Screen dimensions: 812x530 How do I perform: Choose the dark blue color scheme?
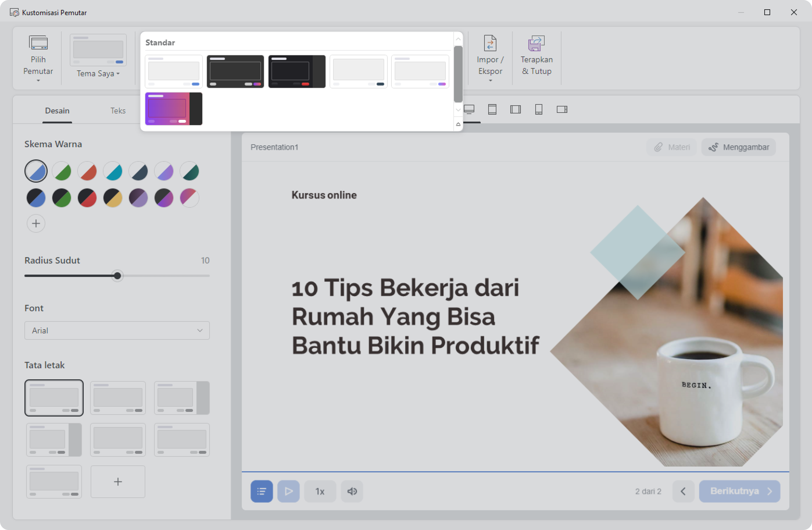click(36, 198)
